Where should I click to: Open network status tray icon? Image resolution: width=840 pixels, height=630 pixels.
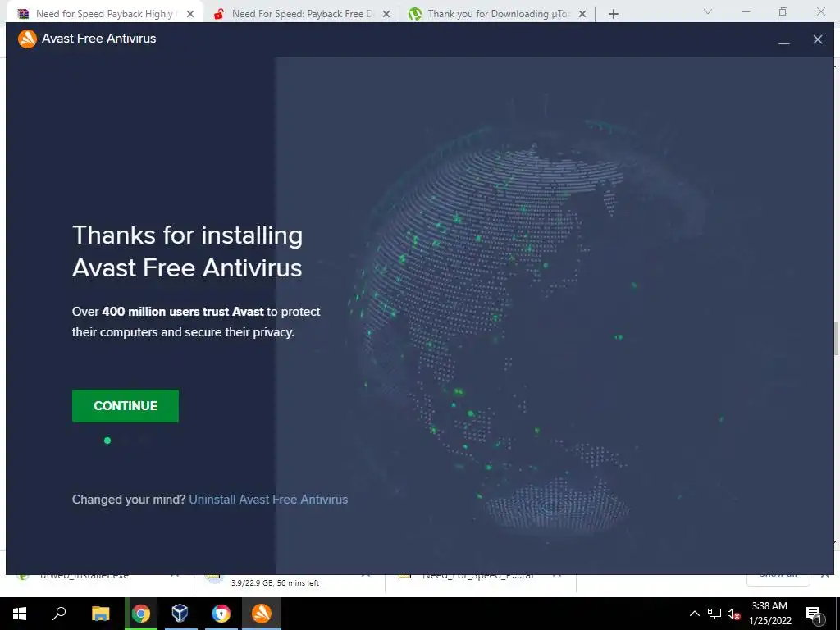point(714,614)
